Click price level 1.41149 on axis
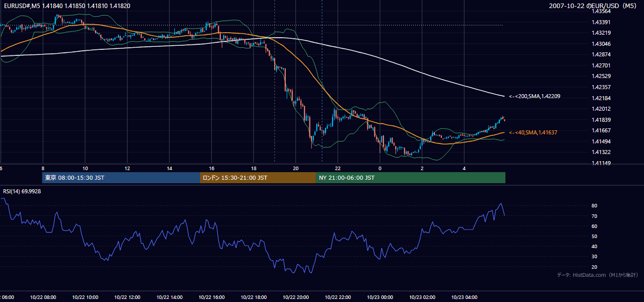The height and width of the screenshot is (302, 644). point(600,163)
